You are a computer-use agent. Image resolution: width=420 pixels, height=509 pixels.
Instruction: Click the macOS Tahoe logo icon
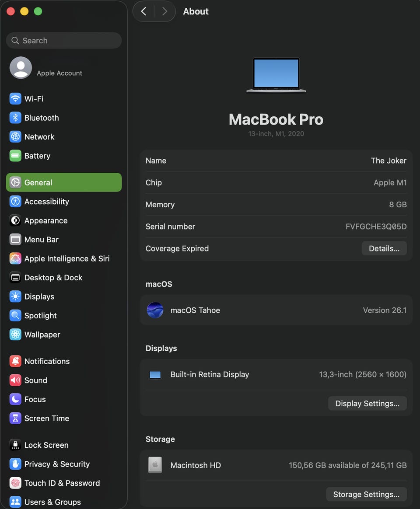point(155,310)
